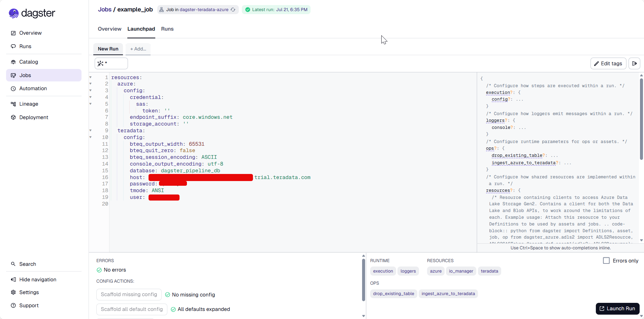Select the io_manager resource tag
Screen dimensions: 644x319
pos(461,271)
